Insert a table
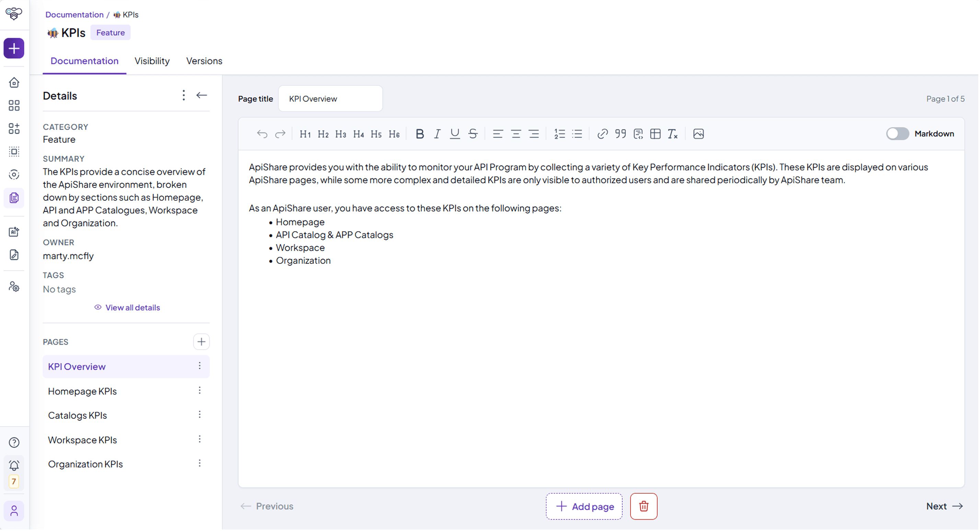Viewport: 980px width, 531px height. tap(656, 134)
